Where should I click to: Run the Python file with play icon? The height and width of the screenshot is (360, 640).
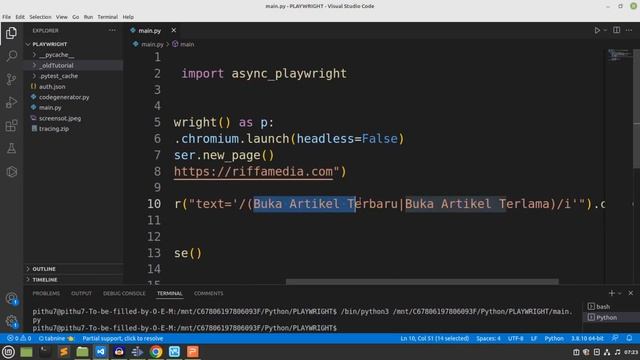pos(597,30)
